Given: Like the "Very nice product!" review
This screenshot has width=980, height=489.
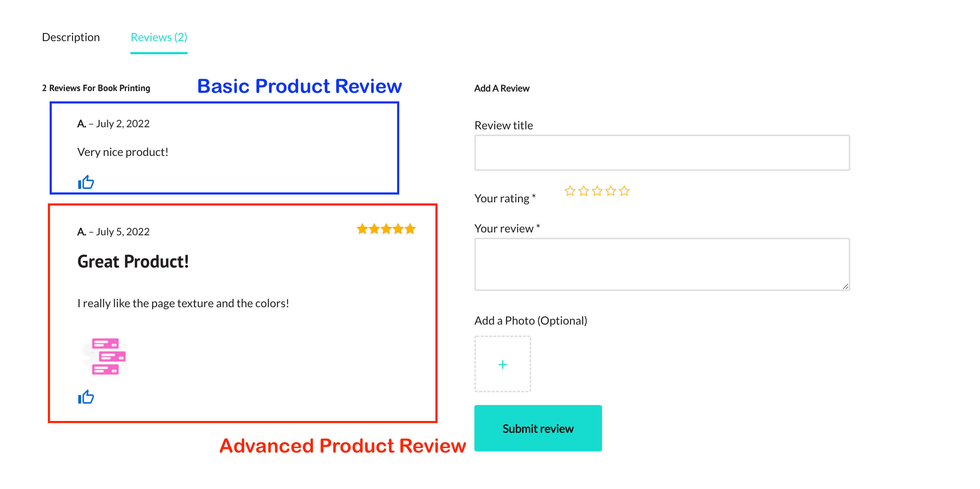Looking at the screenshot, I should tap(86, 182).
